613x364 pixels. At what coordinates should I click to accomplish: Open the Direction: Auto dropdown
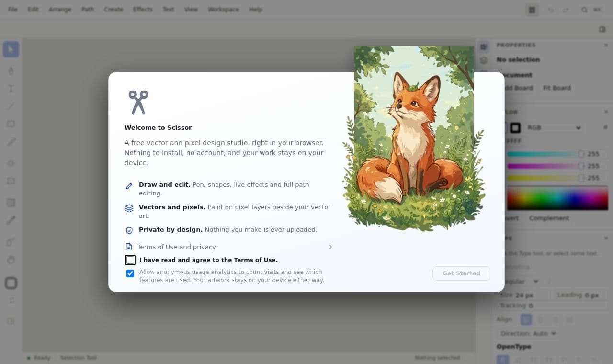coord(528,333)
